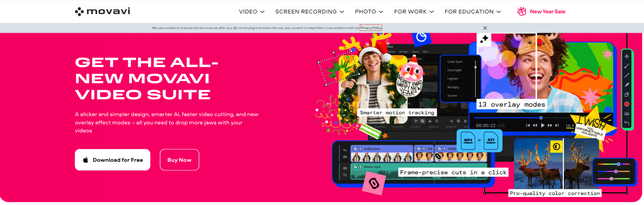Viewport: 644px width, 205px height.
Task: Click the pink tag sticker icon
Action: click(x=374, y=183)
